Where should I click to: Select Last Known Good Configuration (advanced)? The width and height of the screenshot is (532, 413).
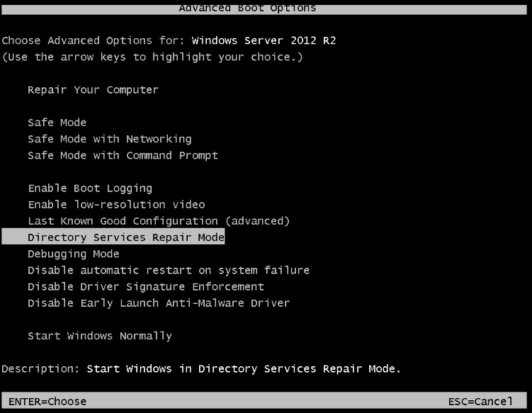click(x=159, y=221)
